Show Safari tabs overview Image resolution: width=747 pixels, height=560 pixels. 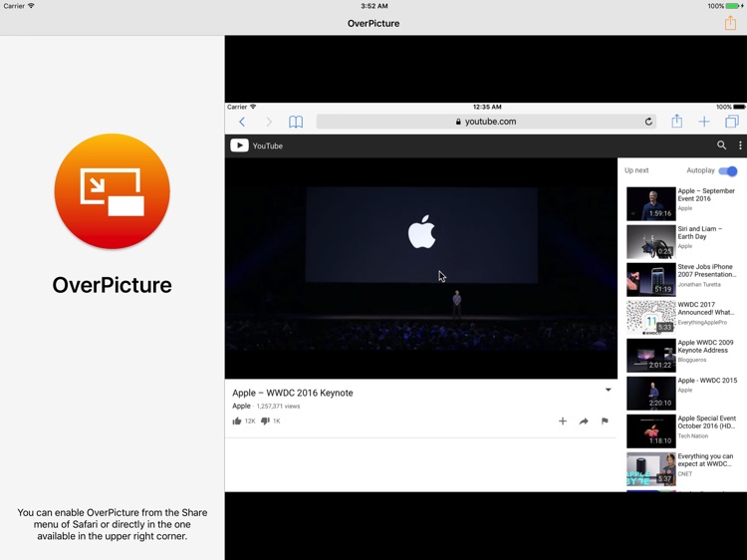click(x=732, y=122)
